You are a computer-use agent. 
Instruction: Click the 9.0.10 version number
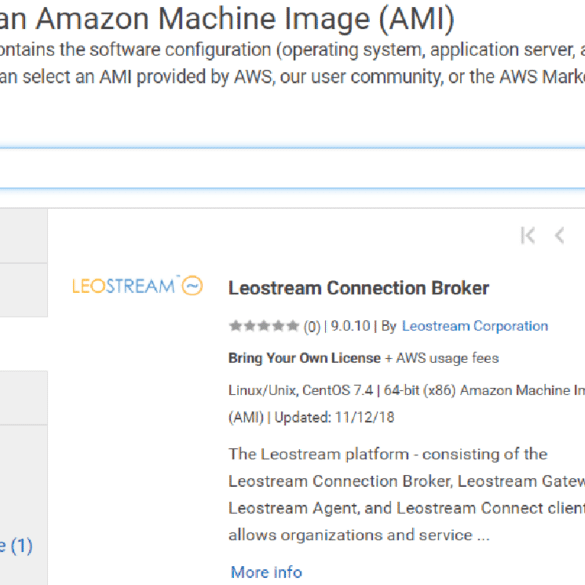click(350, 326)
